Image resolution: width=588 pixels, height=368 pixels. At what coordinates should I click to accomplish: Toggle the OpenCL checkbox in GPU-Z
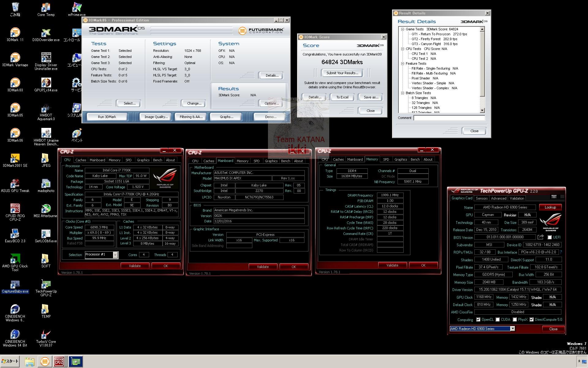tap(478, 320)
